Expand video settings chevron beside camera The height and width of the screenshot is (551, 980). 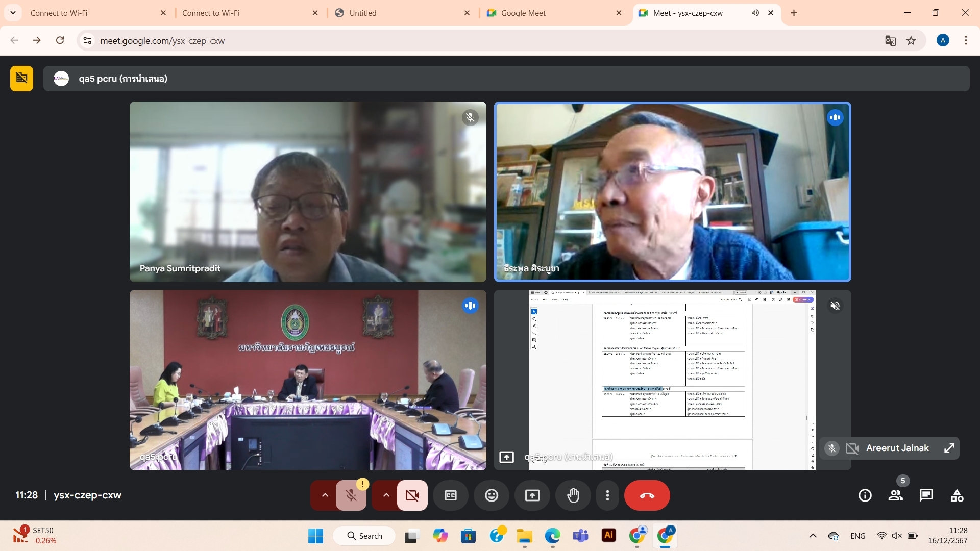click(x=386, y=495)
